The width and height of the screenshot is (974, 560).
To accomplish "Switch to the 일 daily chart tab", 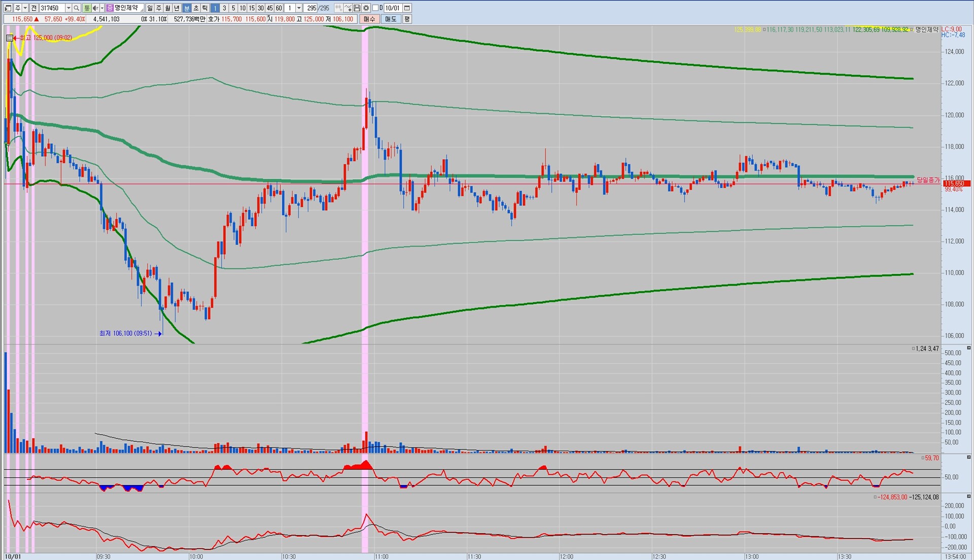I will [x=150, y=8].
